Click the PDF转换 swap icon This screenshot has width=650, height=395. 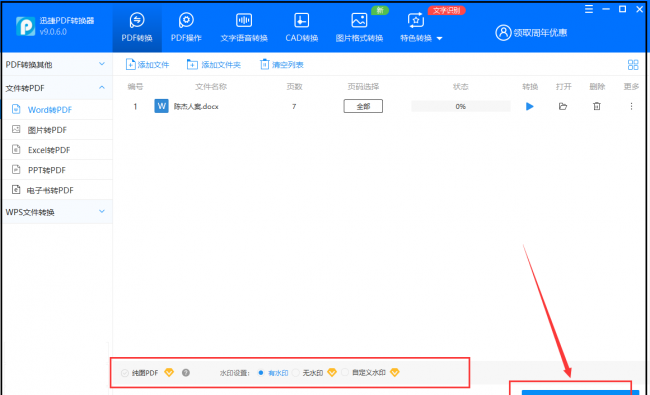137,20
